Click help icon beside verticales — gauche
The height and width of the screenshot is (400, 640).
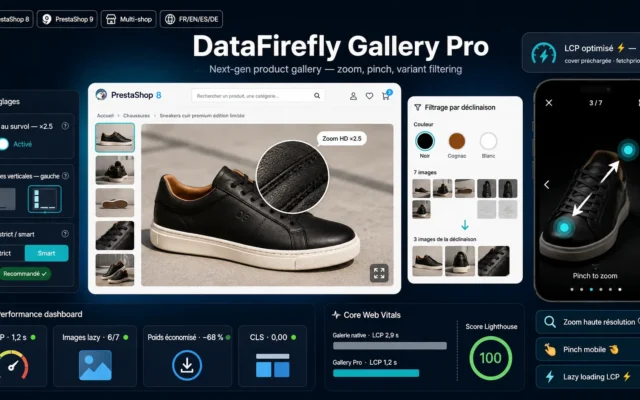65,176
